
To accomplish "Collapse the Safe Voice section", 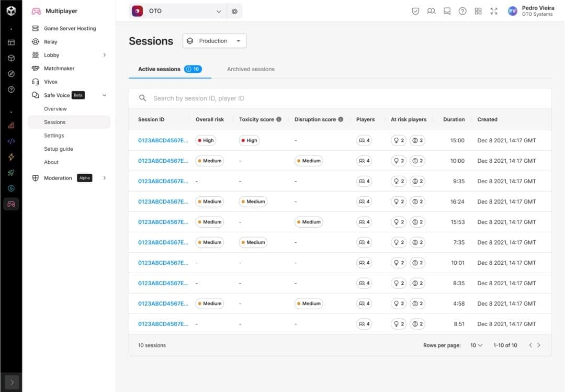I will click(105, 95).
